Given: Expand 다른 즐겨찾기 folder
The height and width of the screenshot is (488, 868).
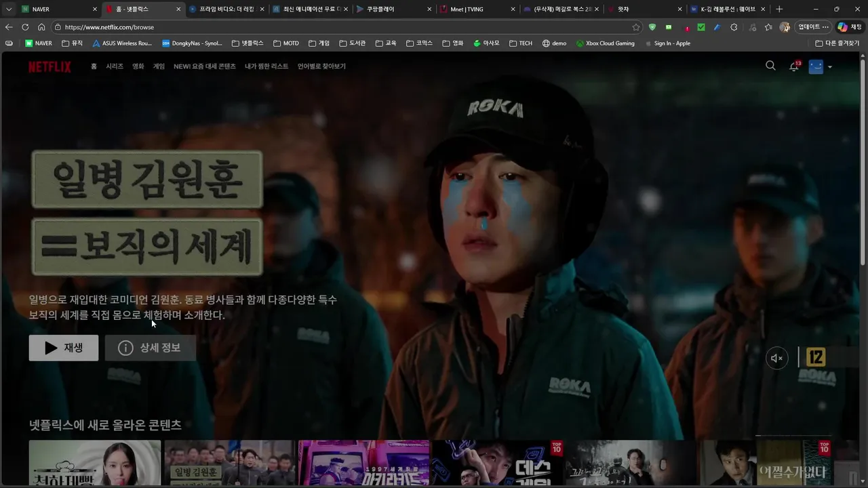Looking at the screenshot, I should pos(837,43).
